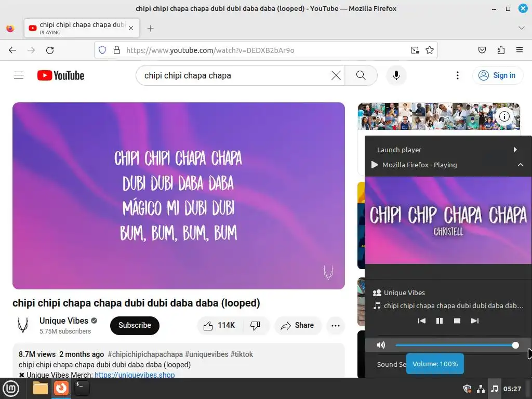Viewport: 532px width, 399px height.
Task: Select the chipi chipi chapa tab
Action: pyautogui.click(x=82, y=28)
